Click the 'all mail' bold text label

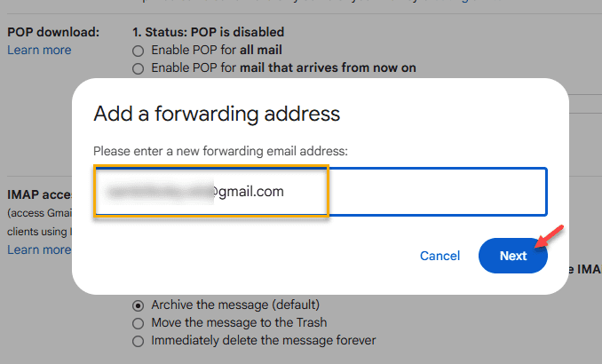pyautogui.click(x=261, y=50)
